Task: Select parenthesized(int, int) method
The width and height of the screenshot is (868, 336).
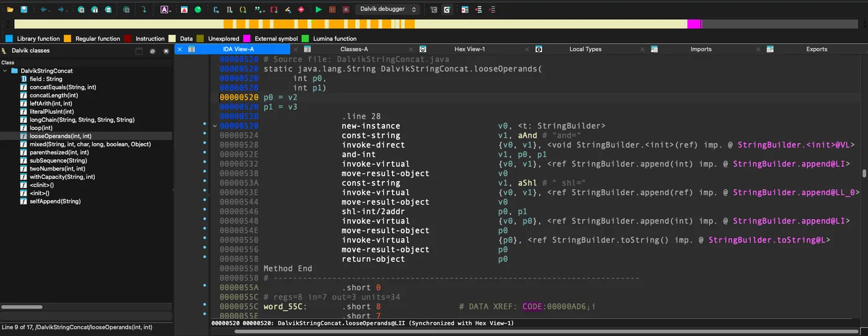Action: click(x=59, y=152)
